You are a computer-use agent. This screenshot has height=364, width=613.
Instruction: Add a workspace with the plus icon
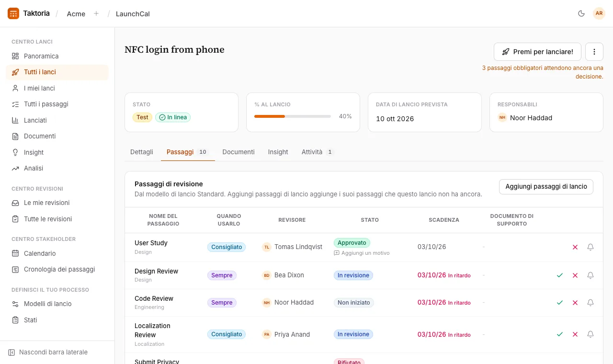pyautogui.click(x=96, y=13)
